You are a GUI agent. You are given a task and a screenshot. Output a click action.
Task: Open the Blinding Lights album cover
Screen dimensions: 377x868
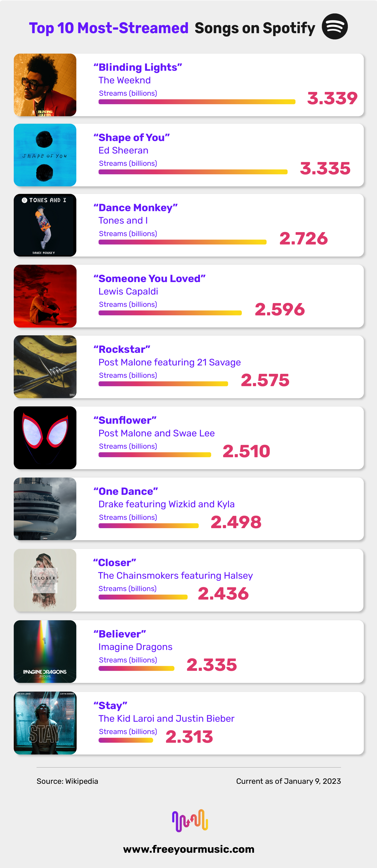pos(45,85)
